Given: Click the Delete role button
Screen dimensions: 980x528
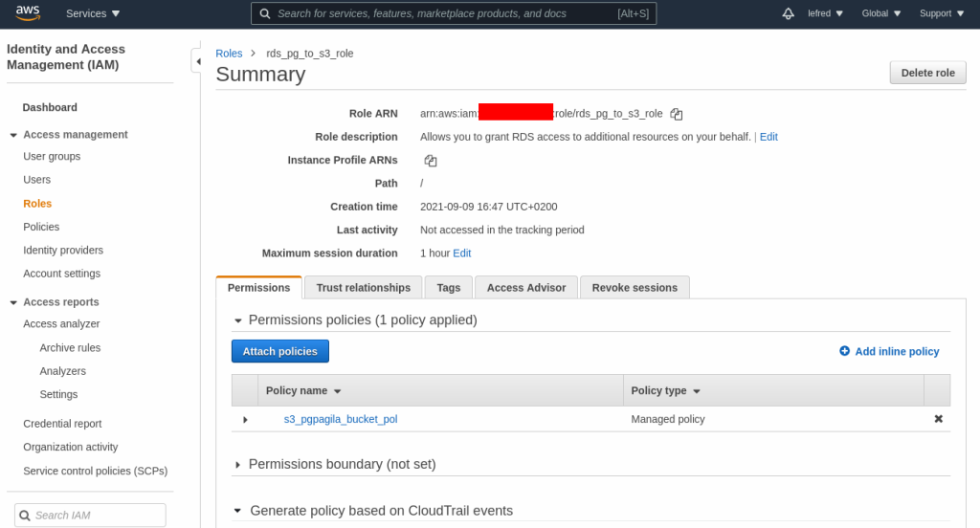Looking at the screenshot, I should pos(927,73).
